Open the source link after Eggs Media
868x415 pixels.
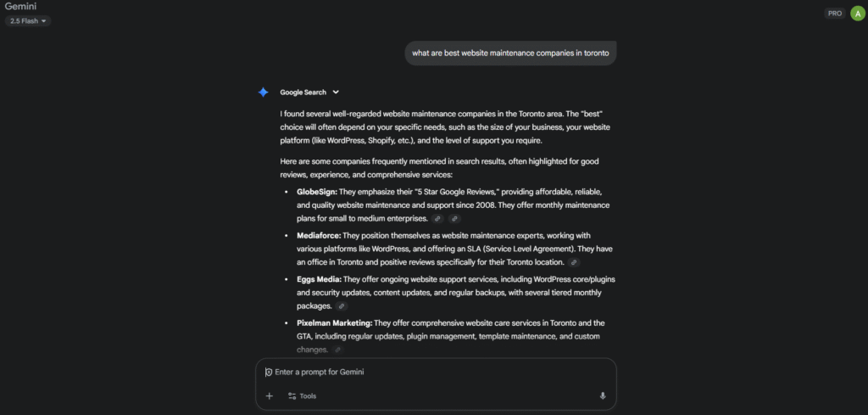tap(342, 306)
